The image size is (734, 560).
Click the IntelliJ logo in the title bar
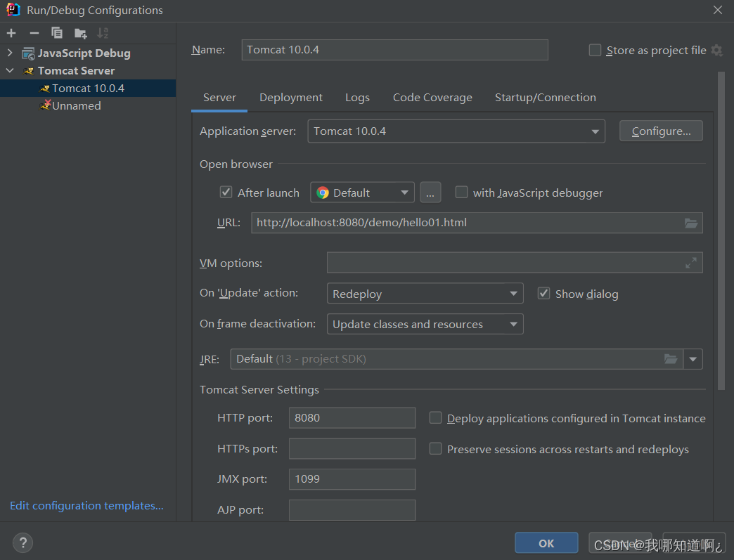(13, 10)
